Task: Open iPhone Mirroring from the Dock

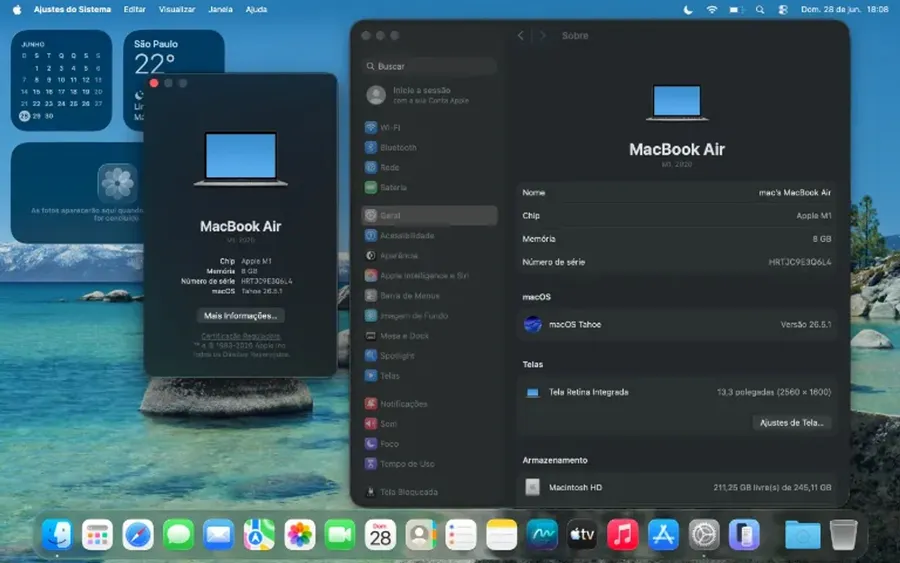Action: pos(744,534)
